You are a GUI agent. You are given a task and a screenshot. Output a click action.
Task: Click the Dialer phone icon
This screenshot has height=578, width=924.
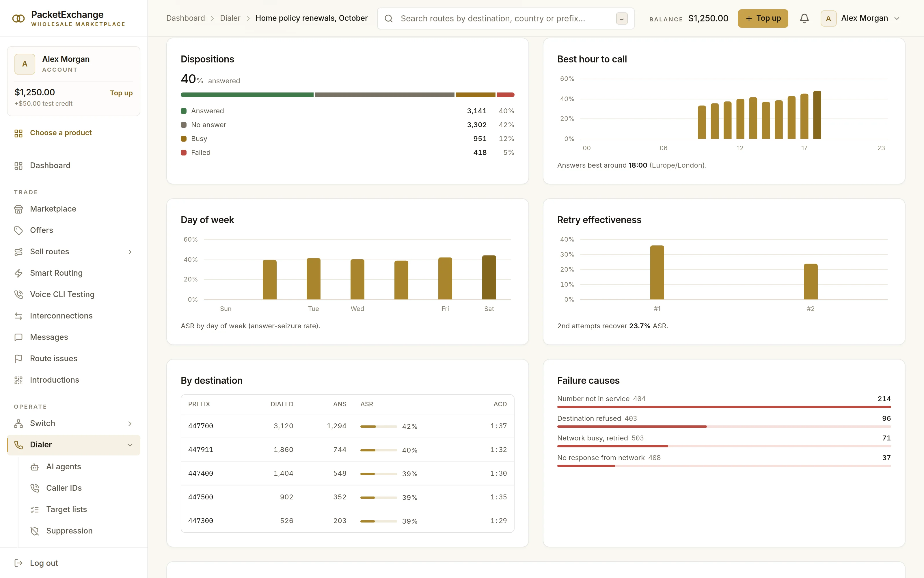coord(18,445)
